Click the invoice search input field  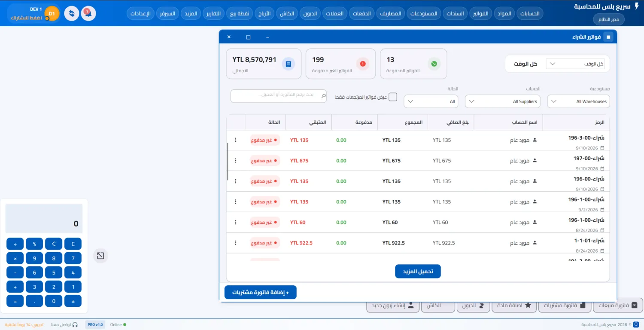279,96
